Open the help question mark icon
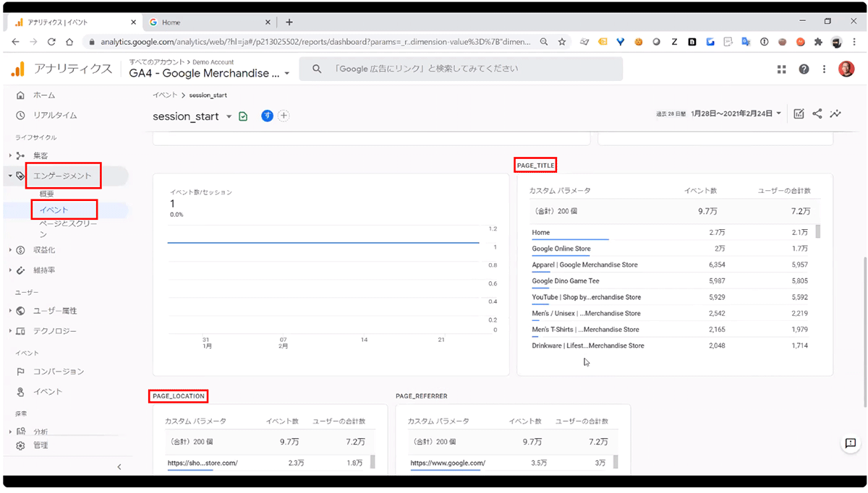 click(804, 69)
